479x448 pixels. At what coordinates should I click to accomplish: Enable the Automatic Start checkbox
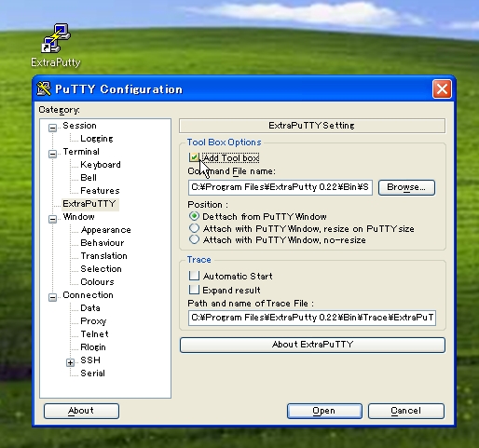194,276
